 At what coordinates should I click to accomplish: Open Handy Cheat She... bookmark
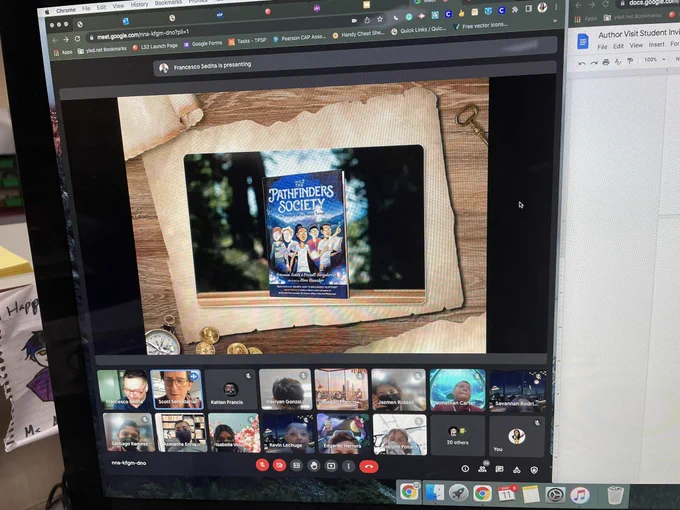pyautogui.click(x=359, y=34)
